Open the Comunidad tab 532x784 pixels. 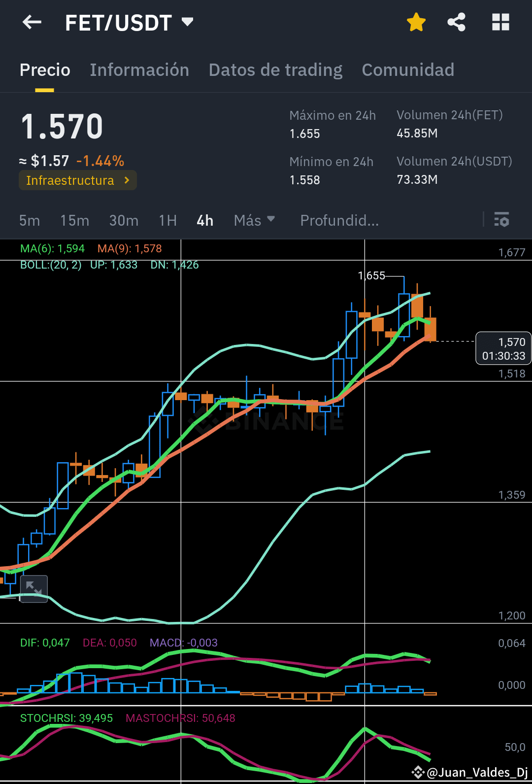coord(408,70)
